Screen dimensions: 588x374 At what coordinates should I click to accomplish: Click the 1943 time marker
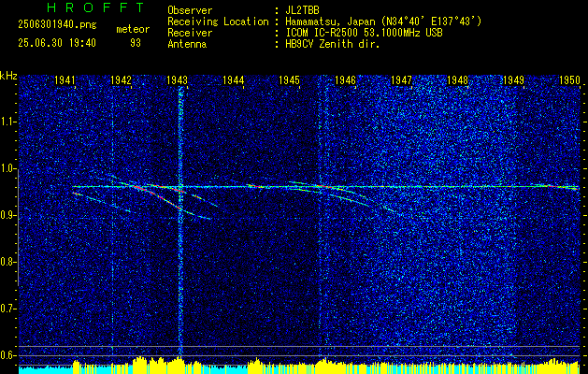click(177, 79)
